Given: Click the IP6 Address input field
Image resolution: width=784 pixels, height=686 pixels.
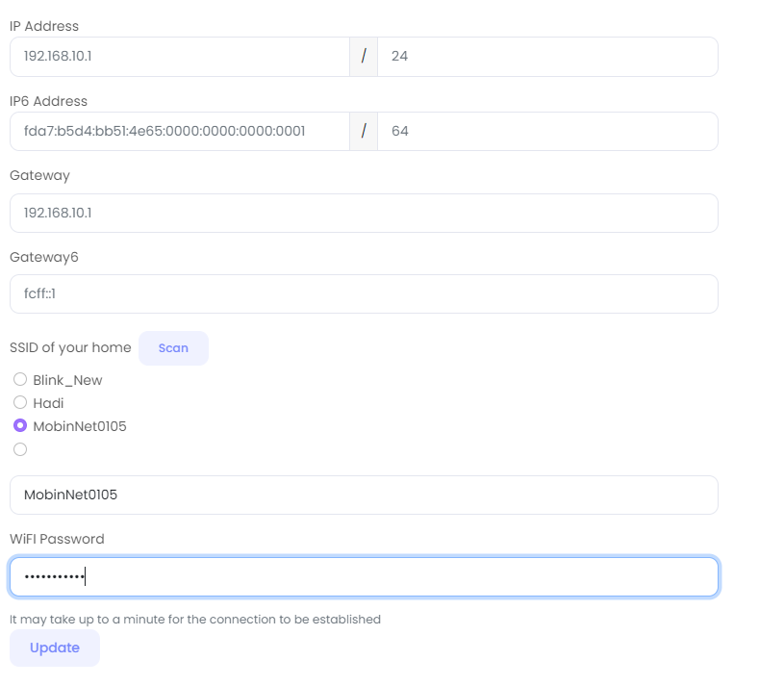Looking at the screenshot, I should (180, 131).
